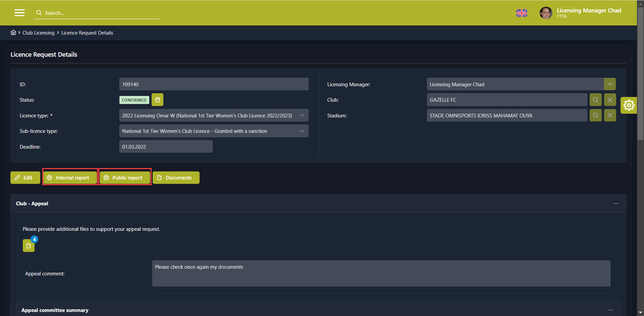The image size is (644, 316).
Task: Open the hamburger main menu
Action: point(19,13)
